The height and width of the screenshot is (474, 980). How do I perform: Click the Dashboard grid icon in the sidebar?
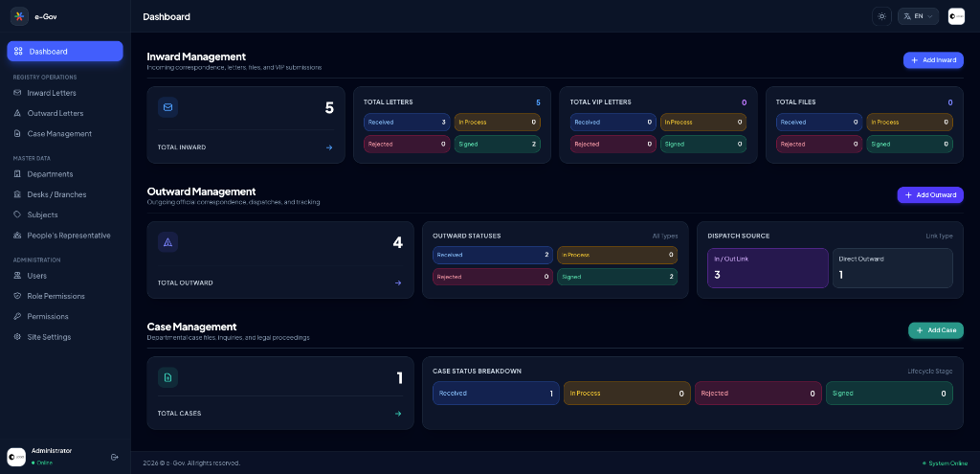coord(18,52)
